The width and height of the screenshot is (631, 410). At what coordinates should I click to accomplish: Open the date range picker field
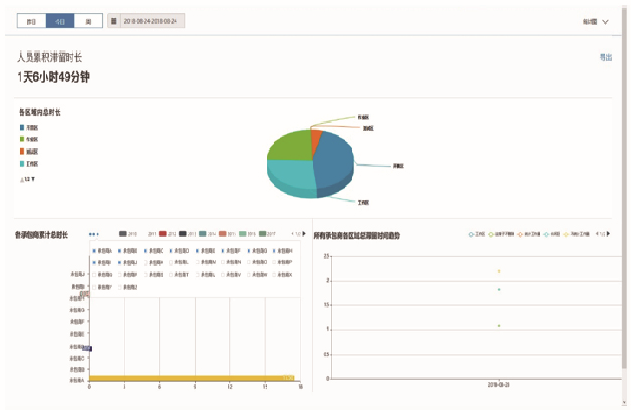149,20
